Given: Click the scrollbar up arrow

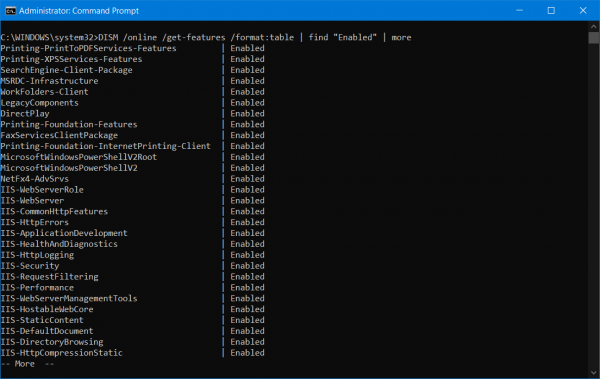Looking at the screenshot, I should pyautogui.click(x=593, y=26).
